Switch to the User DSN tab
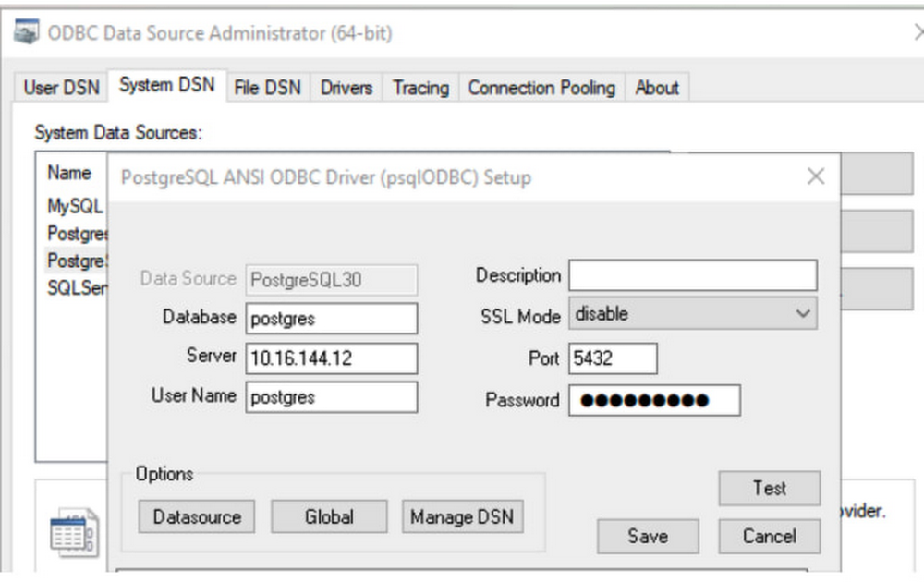Viewport: 924px width, 582px height. pyautogui.click(x=61, y=88)
